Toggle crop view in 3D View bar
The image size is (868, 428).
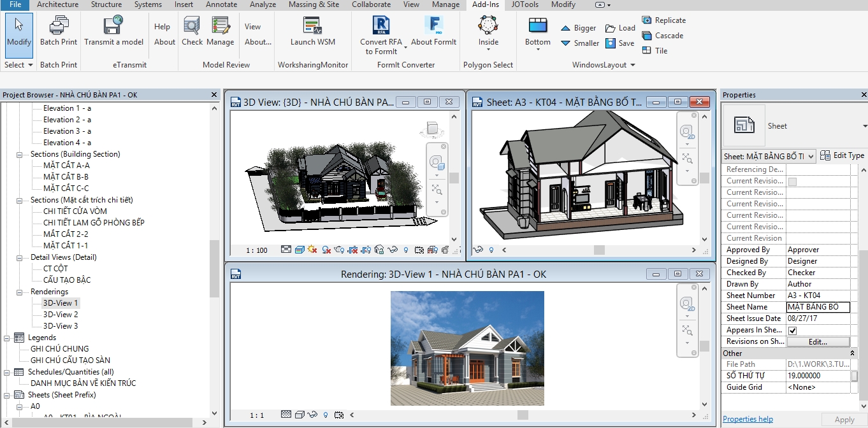click(x=352, y=250)
